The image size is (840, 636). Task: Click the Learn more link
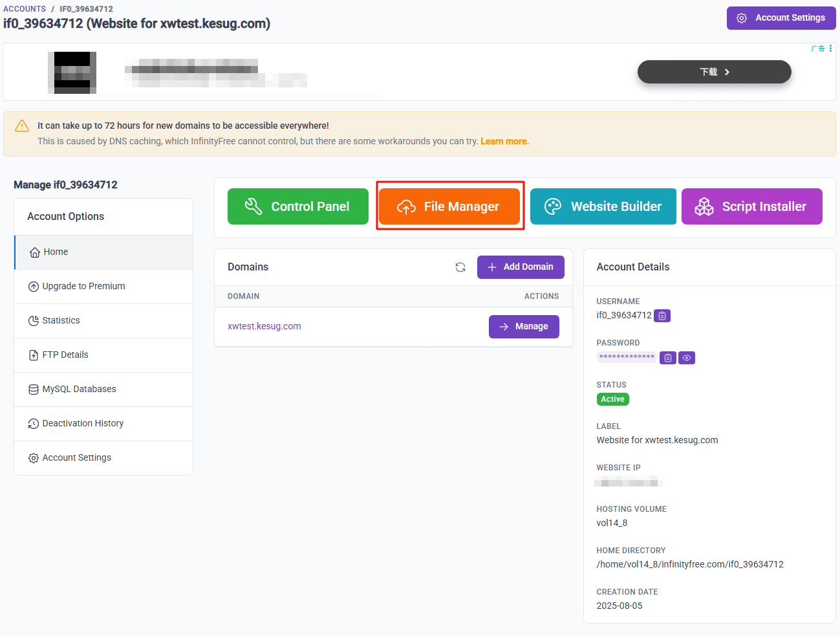pyautogui.click(x=504, y=142)
